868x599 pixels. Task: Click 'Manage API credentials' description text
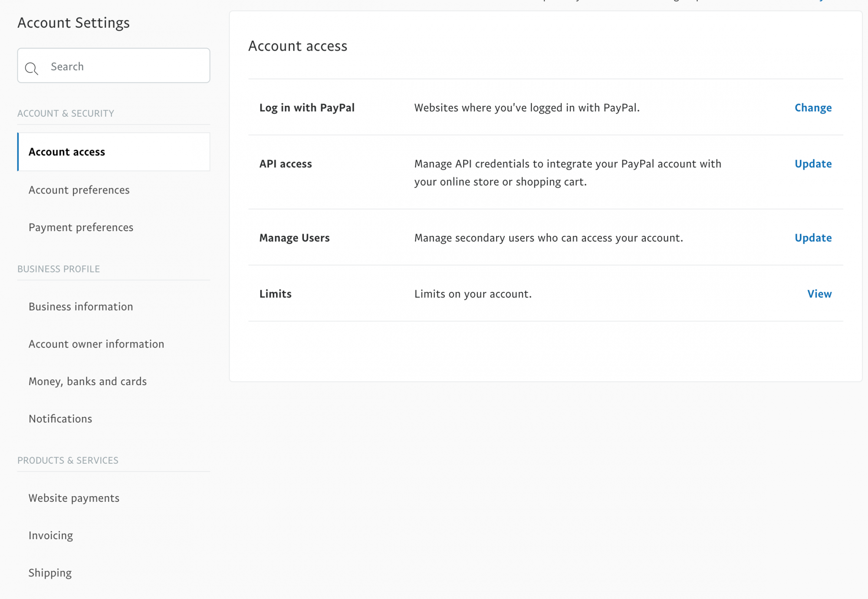coord(568,173)
